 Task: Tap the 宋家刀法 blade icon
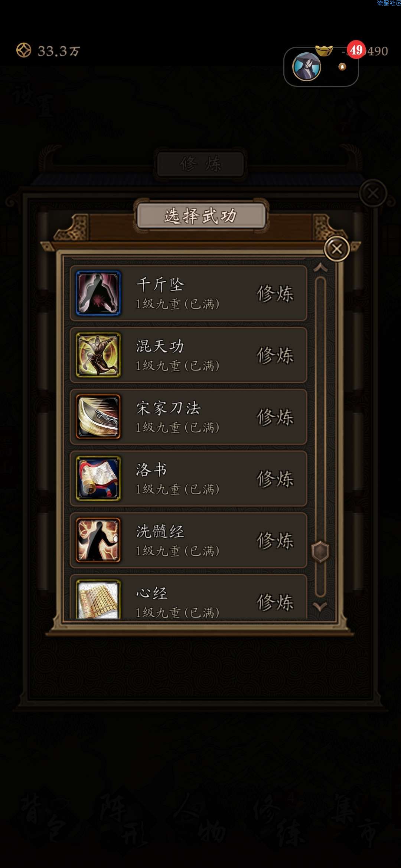click(x=98, y=417)
